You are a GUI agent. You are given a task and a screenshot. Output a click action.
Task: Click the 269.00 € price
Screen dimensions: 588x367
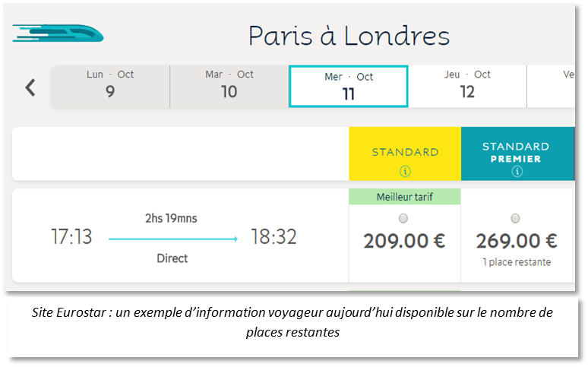[517, 241]
